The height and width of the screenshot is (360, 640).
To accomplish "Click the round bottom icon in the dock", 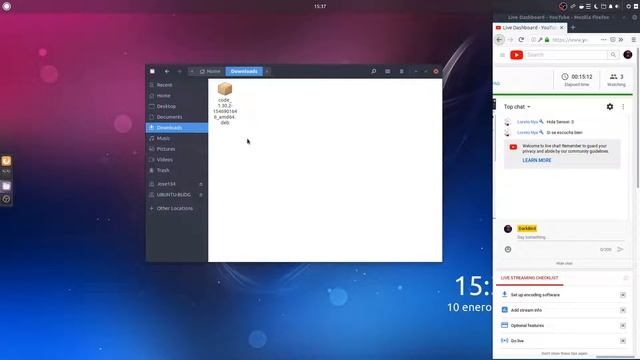I will (6, 199).
